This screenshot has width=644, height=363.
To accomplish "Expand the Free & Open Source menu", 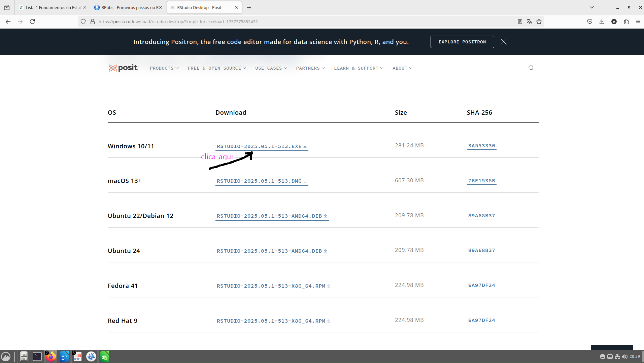I will pyautogui.click(x=217, y=68).
